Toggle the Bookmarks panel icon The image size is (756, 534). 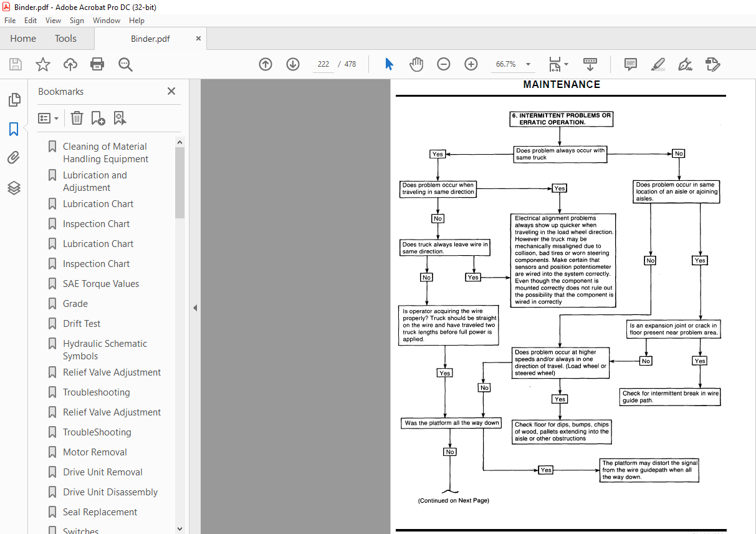pyautogui.click(x=14, y=129)
